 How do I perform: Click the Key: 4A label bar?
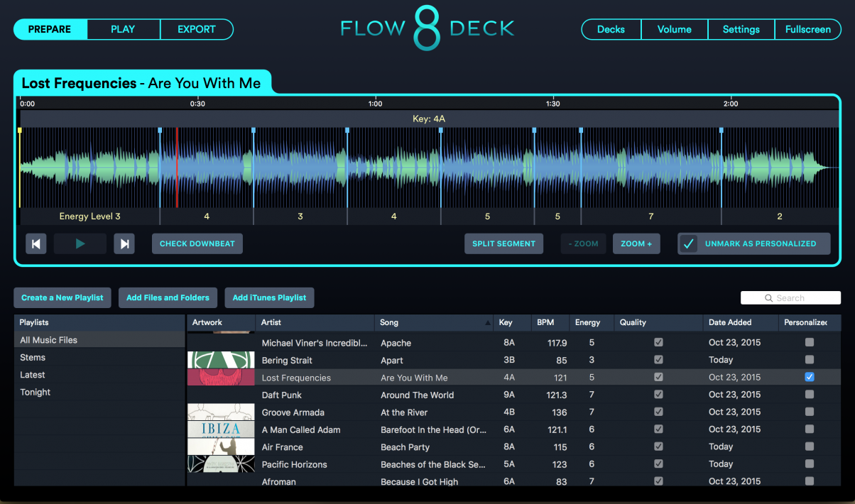point(429,119)
